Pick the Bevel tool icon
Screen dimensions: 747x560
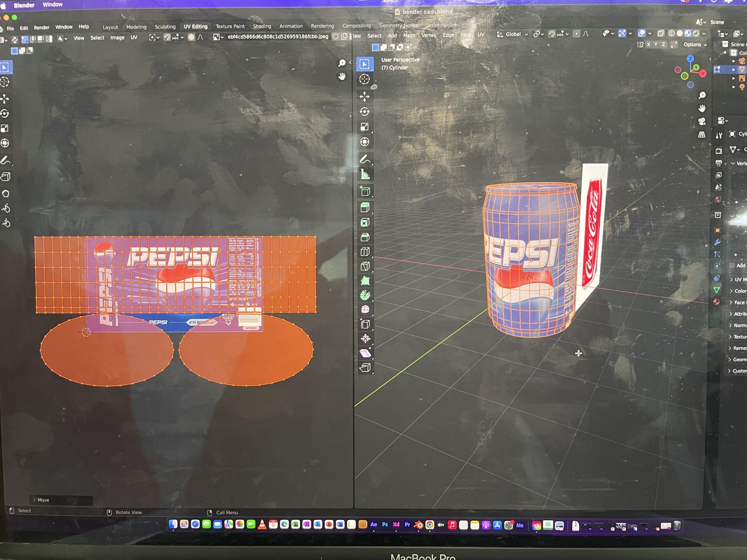click(x=365, y=237)
